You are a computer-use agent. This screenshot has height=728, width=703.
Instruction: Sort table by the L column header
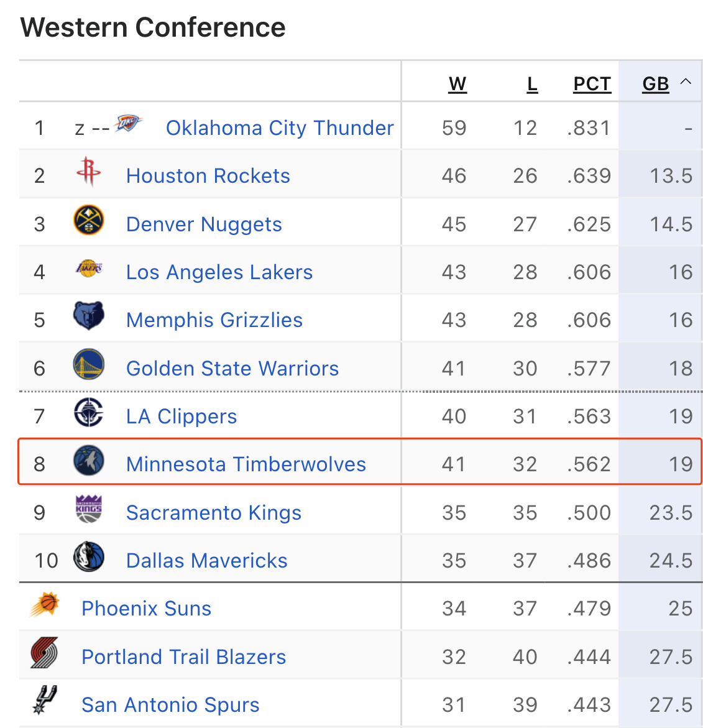tap(532, 84)
